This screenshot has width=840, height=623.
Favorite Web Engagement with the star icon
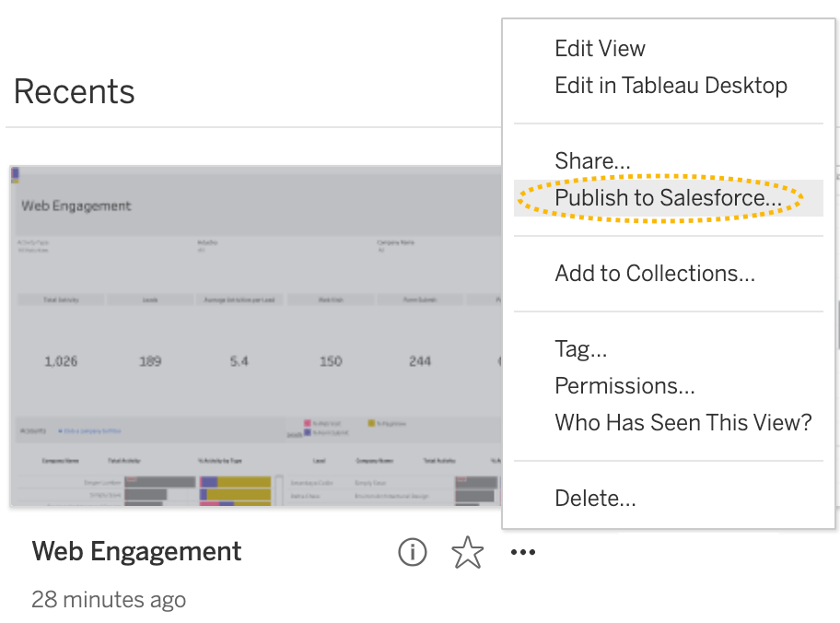[x=468, y=552]
